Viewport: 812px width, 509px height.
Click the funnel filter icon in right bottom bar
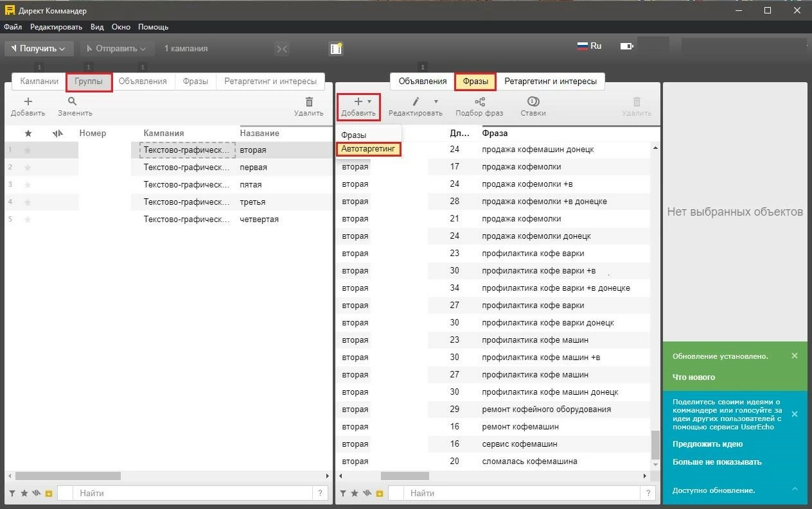[x=343, y=493]
